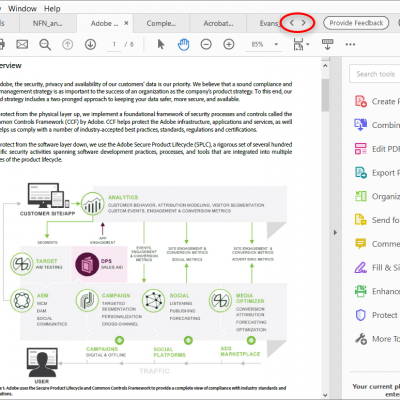Click the Provide Feedback button

pos(356,23)
